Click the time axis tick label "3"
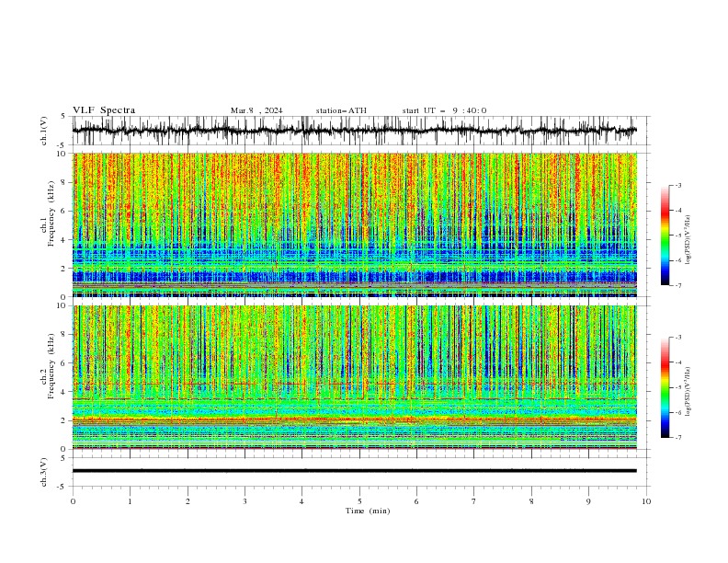728x563 pixels. pos(245,501)
